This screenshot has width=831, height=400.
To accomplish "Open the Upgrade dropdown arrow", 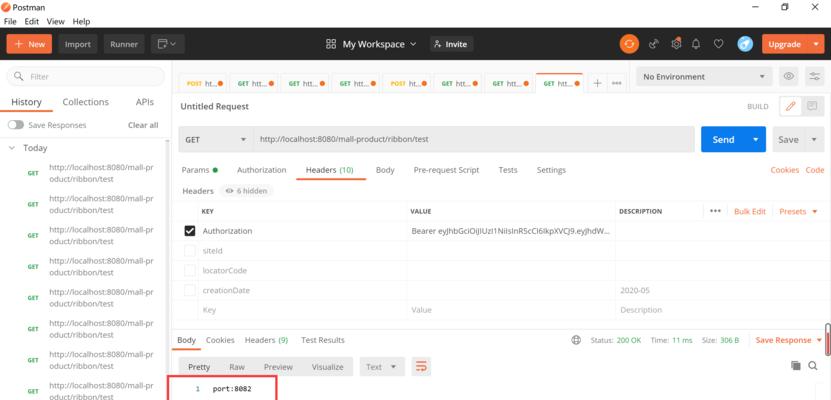I will (816, 44).
